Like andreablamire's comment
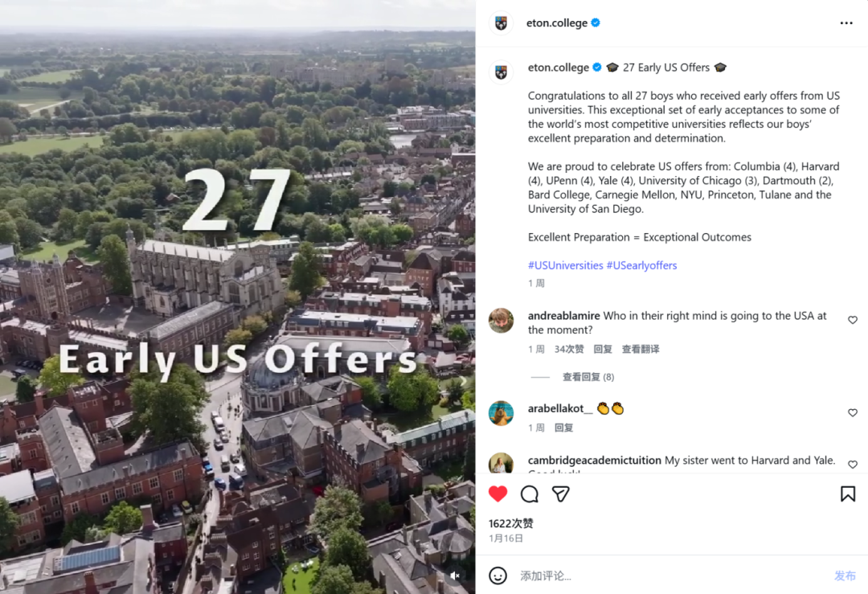Screen dimensions: 868x594 pos(853,320)
